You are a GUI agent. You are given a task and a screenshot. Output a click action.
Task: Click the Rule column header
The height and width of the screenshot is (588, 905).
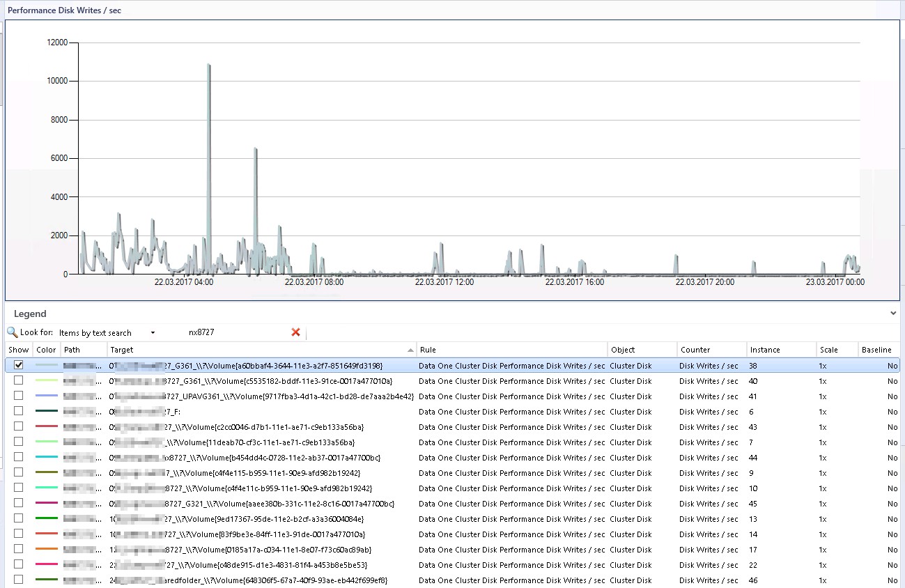point(512,350)
